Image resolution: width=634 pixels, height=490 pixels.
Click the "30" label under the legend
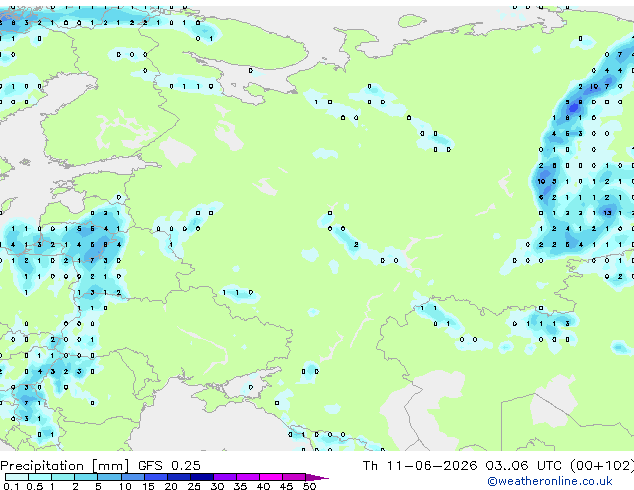click(x=217, y=486)
